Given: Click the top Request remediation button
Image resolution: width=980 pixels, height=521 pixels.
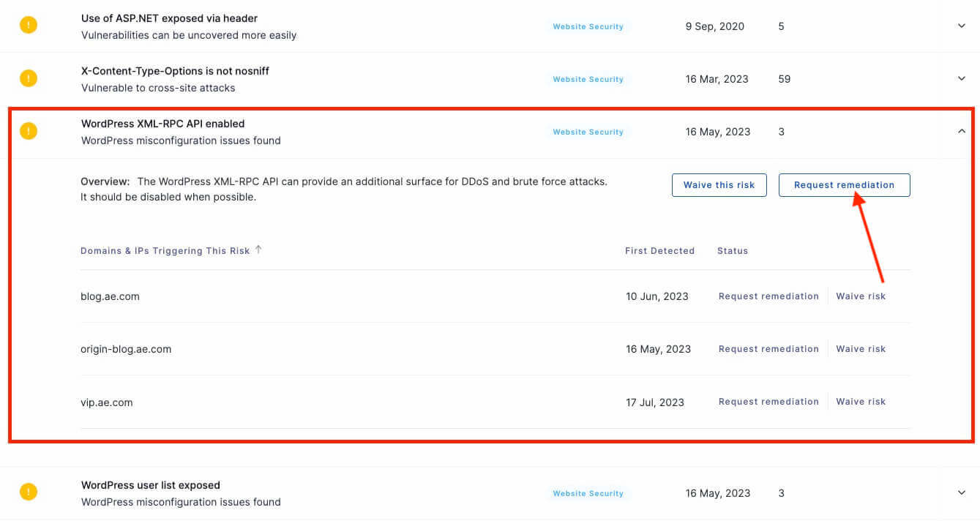Looking at the screenshot, I should (844, 185).
